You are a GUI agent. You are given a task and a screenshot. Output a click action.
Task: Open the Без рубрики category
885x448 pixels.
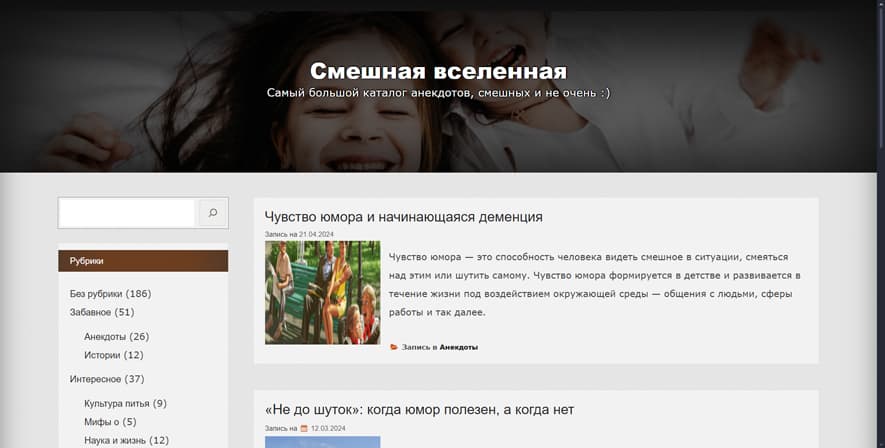(x=95, y=293)
